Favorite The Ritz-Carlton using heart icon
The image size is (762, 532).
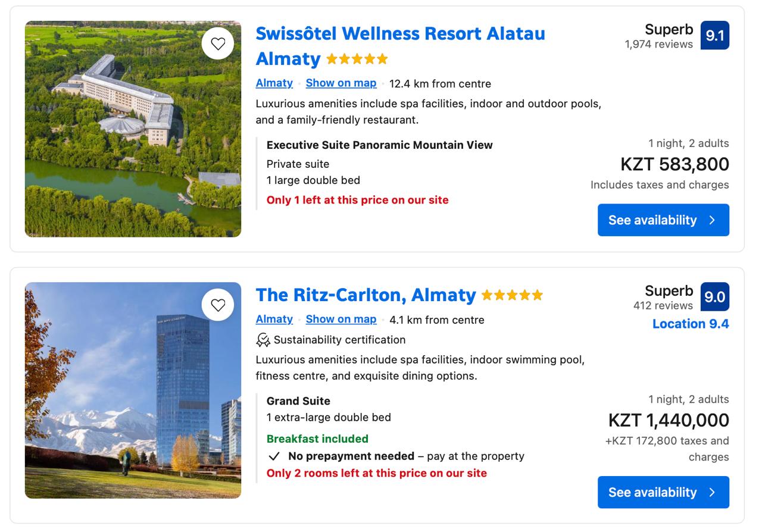(218, 305)
